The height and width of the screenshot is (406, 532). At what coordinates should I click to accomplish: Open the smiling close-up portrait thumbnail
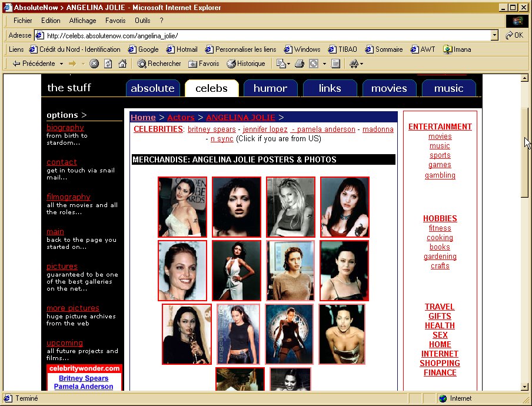pos(182,271)
